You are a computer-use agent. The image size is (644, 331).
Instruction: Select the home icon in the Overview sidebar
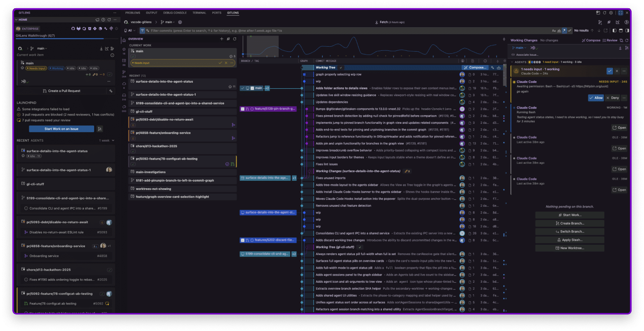pos(124,40)
